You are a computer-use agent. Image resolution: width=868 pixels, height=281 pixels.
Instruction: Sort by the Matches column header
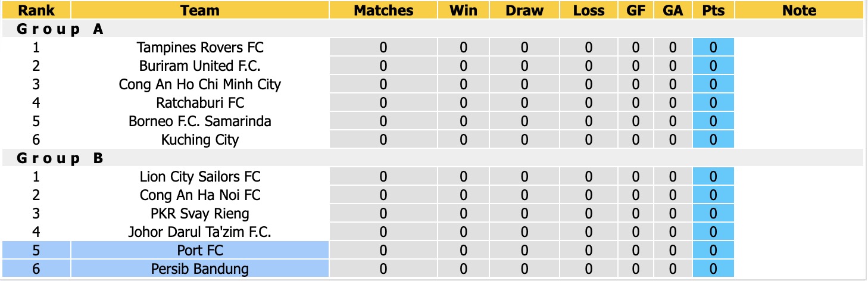pyautogui.click(x=383, y=10)
